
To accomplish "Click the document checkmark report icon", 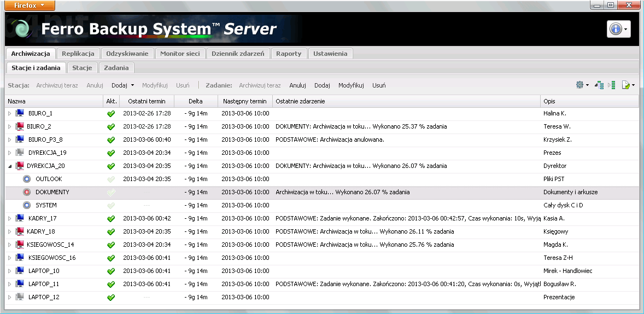I will (626, 85).
